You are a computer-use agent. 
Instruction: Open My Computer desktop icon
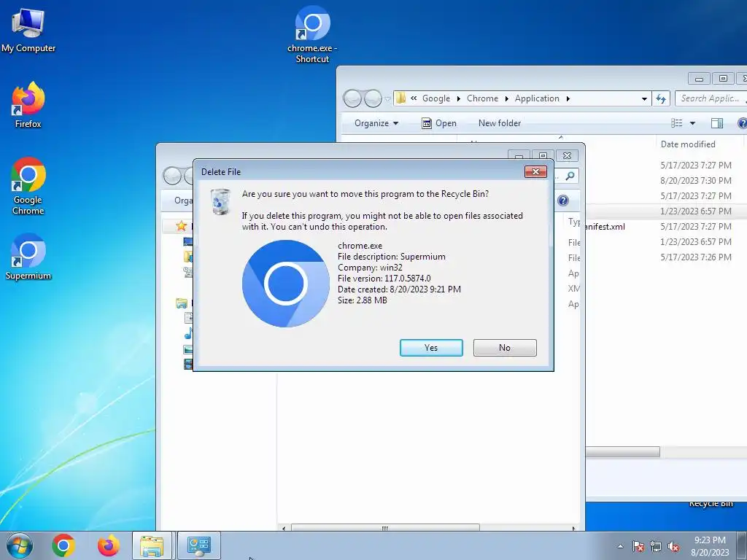tap(28, 30)
